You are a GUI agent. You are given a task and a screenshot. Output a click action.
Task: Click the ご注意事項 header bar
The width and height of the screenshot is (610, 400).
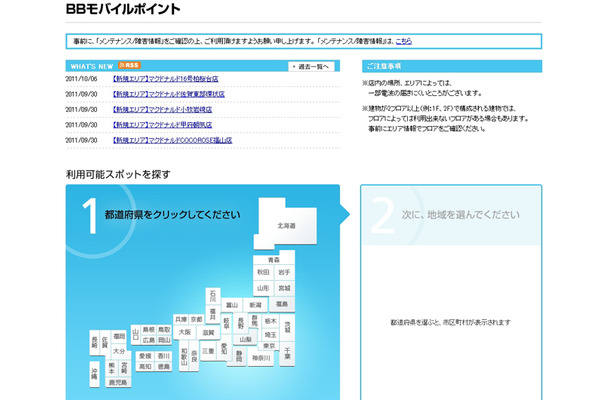[x=452, y=66]
